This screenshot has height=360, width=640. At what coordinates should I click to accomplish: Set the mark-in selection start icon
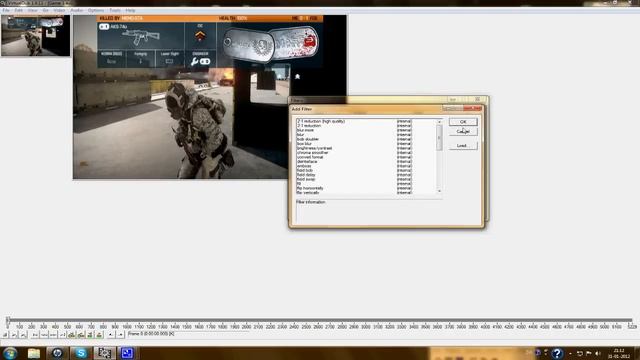[111, 335]
